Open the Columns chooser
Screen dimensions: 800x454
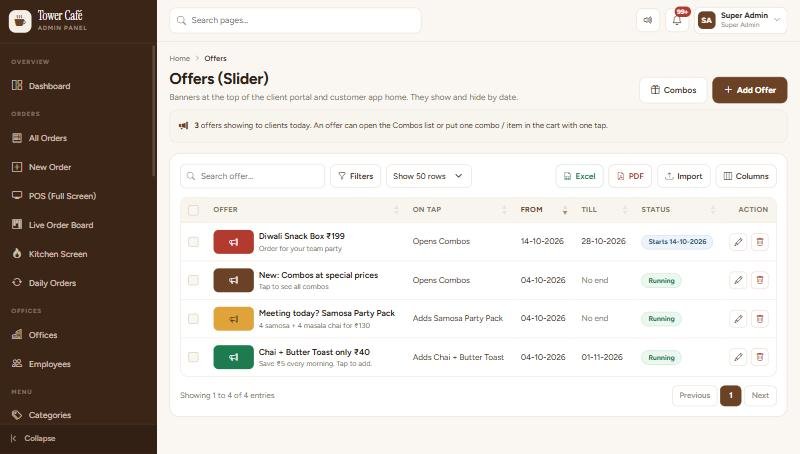coord(746,176)
